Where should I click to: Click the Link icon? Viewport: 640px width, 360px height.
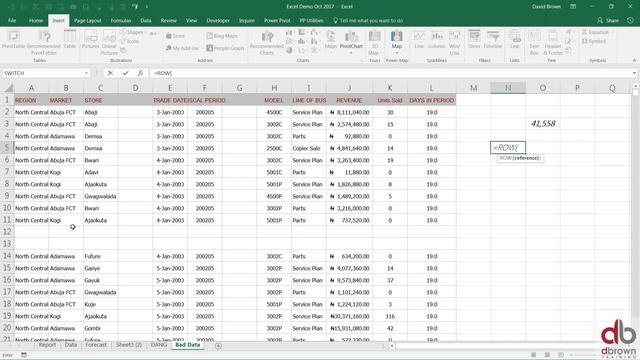point(515,40)
